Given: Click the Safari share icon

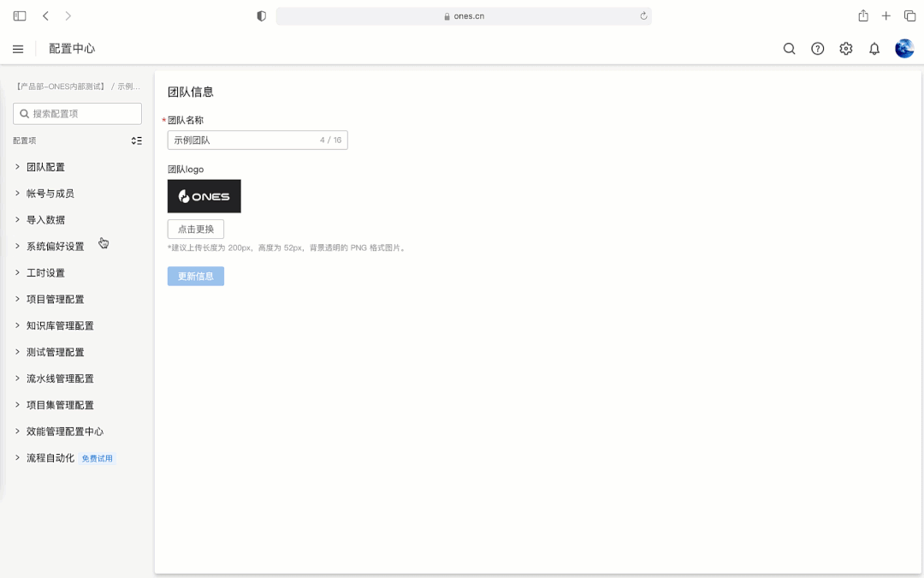Looking at the screenshot, I should tap(862, 15).
